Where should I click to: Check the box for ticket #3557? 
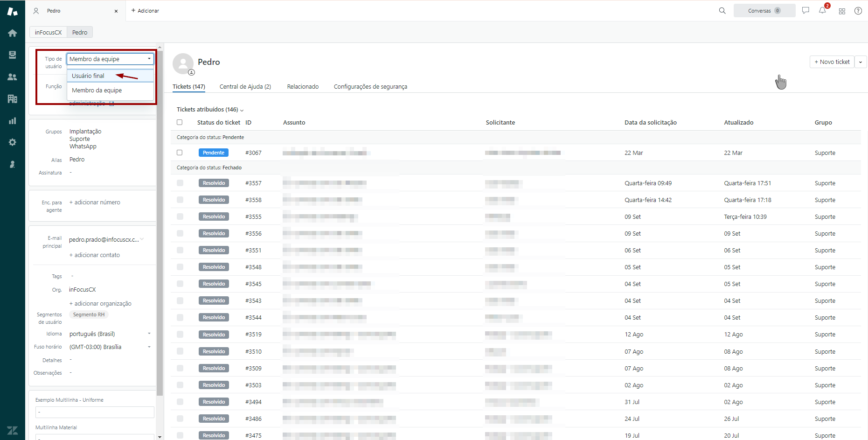pos(180,183)
